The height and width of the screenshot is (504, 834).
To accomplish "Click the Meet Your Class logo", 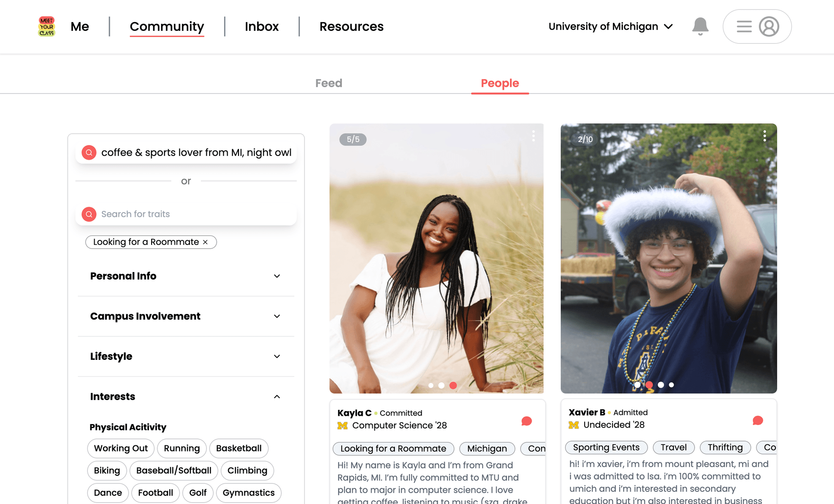I will [x=46, y=26].
